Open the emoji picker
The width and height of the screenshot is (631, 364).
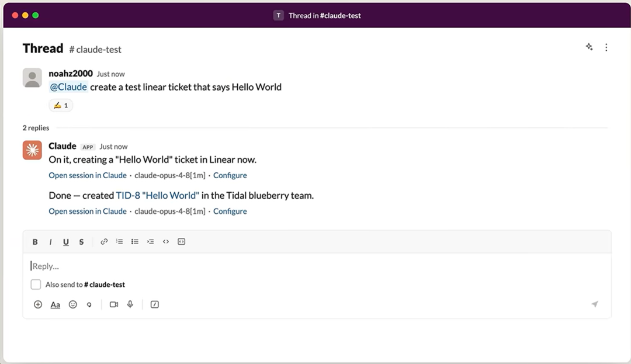[73, 304]
